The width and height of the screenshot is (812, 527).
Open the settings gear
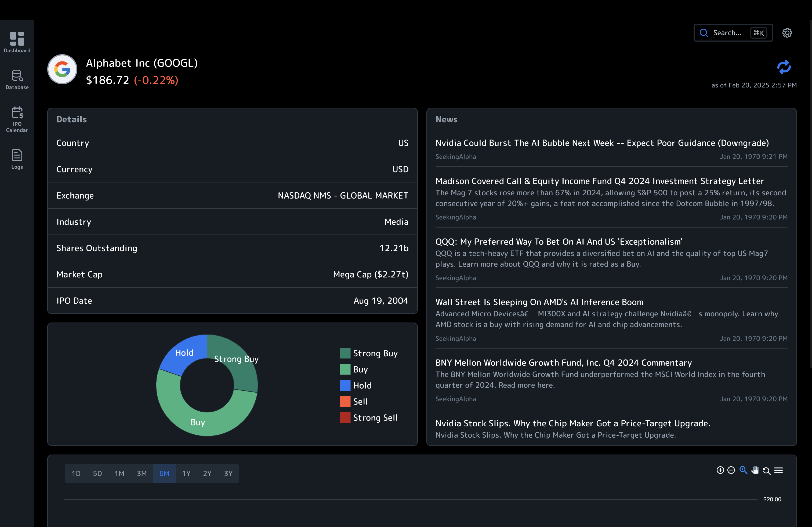(x=787, y=32)
